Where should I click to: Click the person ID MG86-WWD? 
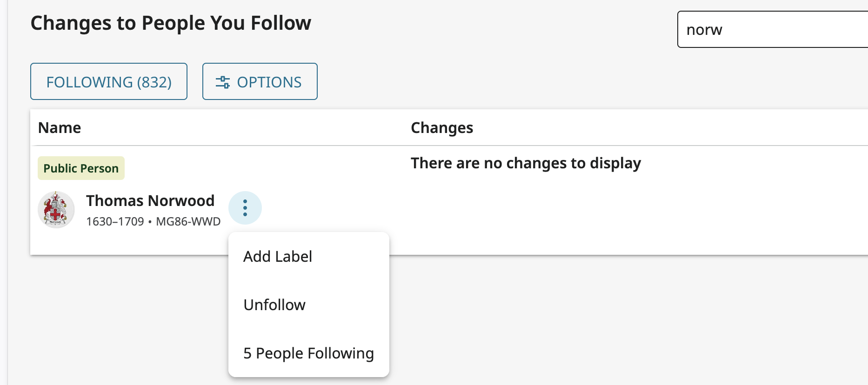(x=188, y=221)
